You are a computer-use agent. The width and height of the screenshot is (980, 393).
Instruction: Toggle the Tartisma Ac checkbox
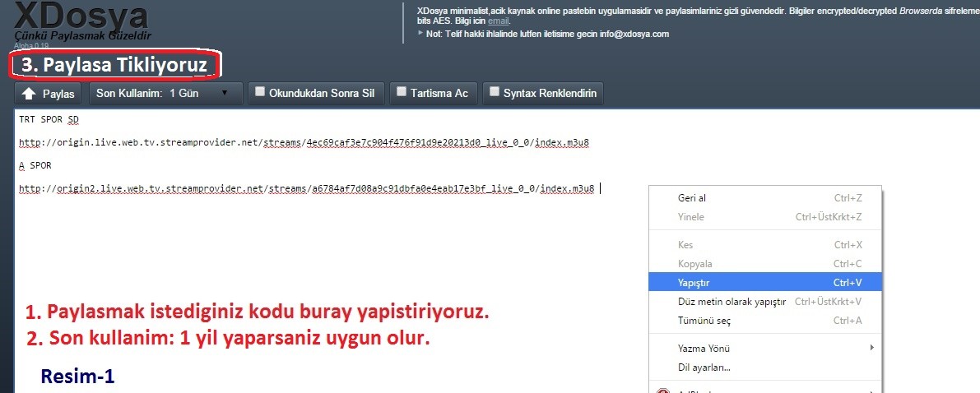(x=402, y=92)
